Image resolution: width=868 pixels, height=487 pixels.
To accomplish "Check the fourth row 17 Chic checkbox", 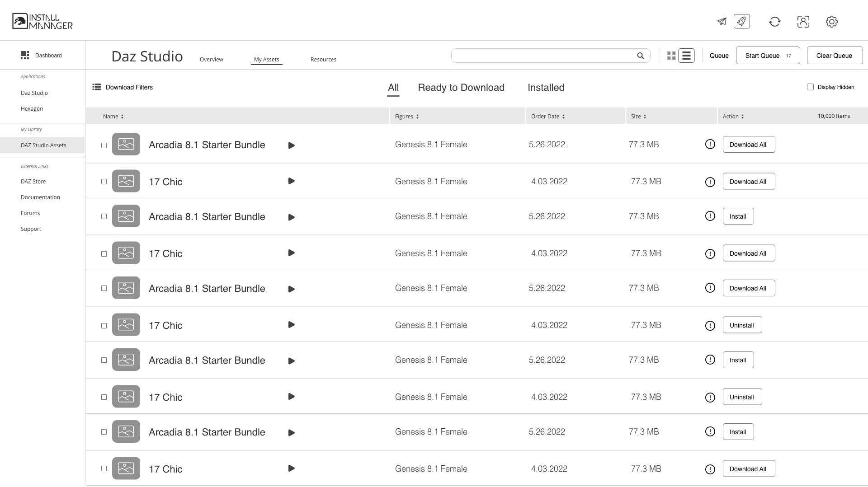I will pos(104,254).
